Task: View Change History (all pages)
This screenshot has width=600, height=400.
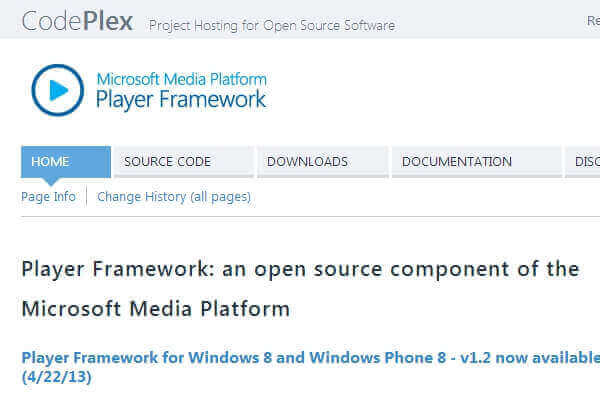Action: coord(174,197)
